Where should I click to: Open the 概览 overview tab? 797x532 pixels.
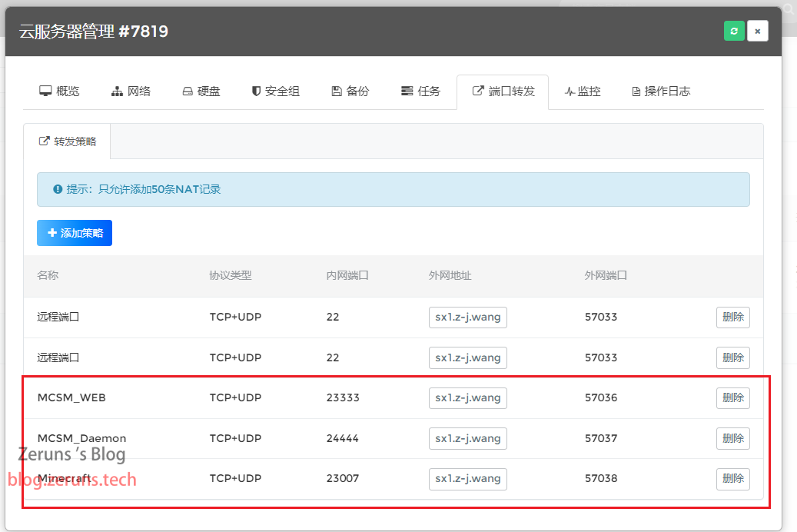click(59, 91)
